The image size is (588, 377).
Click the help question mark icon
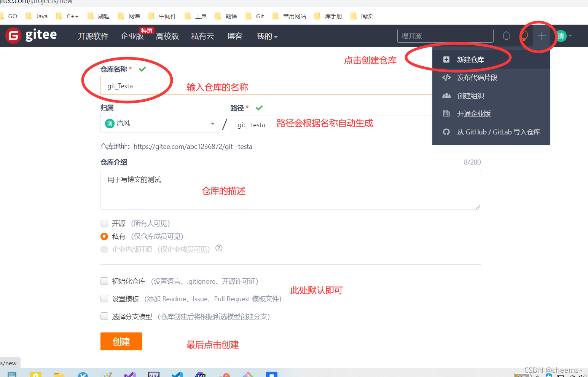point(219,248)
